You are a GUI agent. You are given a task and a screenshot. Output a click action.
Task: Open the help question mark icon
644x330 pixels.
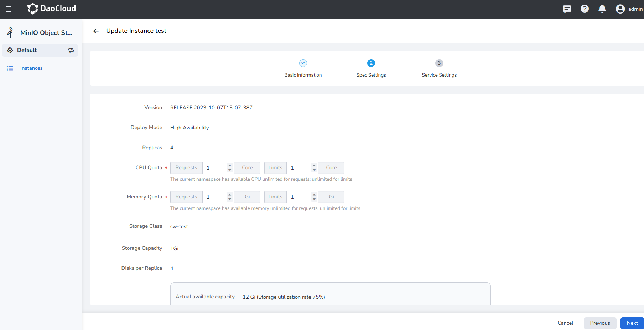click(585, 9)
